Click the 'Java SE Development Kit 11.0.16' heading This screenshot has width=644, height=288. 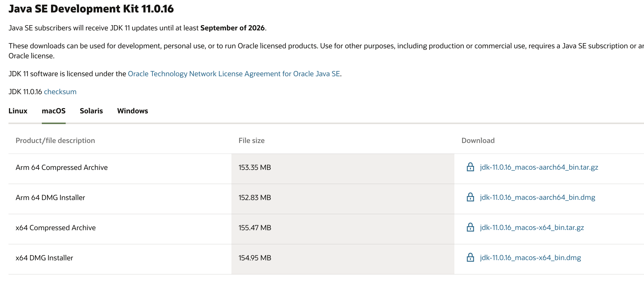(x=91, y=9)
